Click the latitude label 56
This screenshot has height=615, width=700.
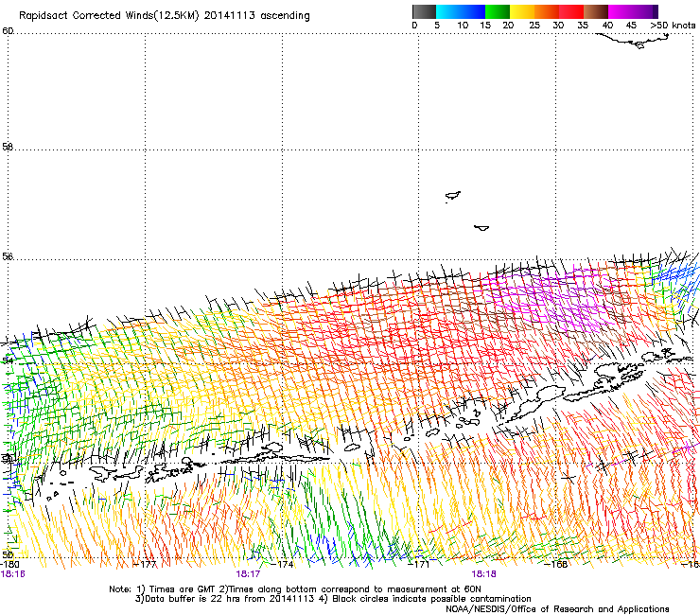(x=8, y=256)
